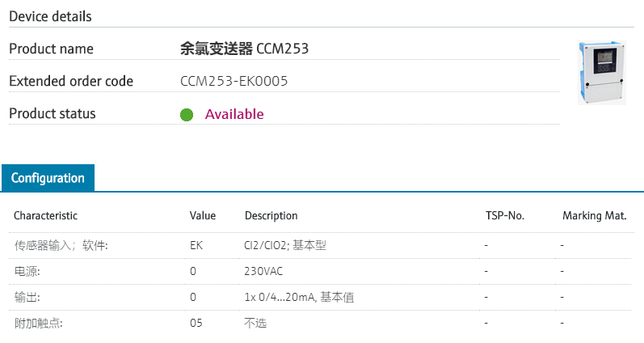Screen dimensions: 644x343
Task: Click the Description column header
Action: point(271,216)
